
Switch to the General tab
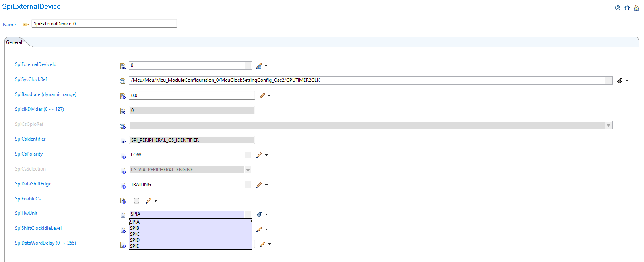[14, 42]
